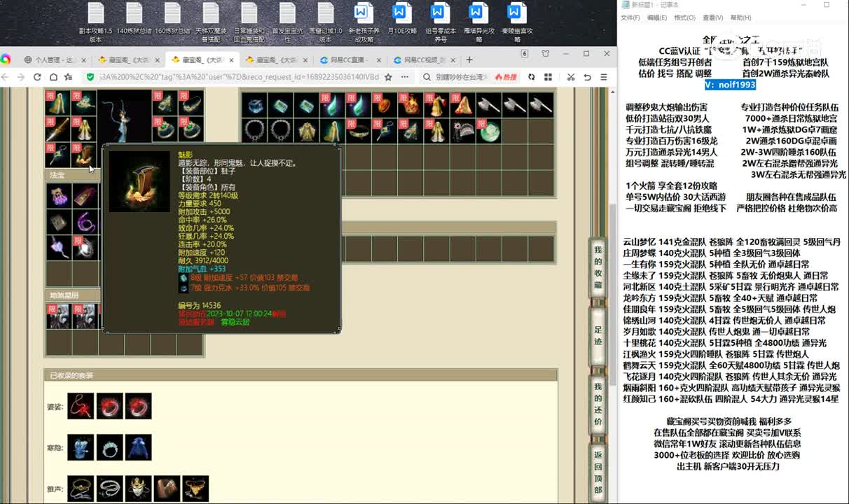Click Notepad line starting 云山梦忆
The width and height of the screenshot is (849, 504).
pos(731,241)
